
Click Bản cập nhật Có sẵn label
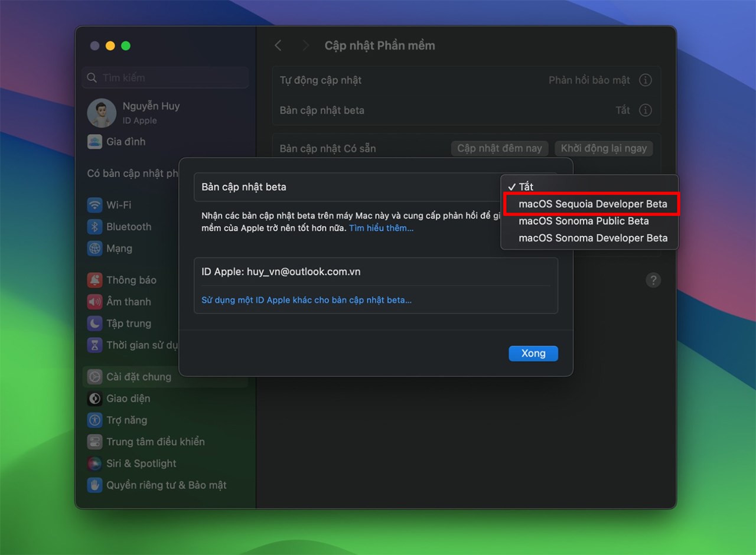tap(328, 148)
